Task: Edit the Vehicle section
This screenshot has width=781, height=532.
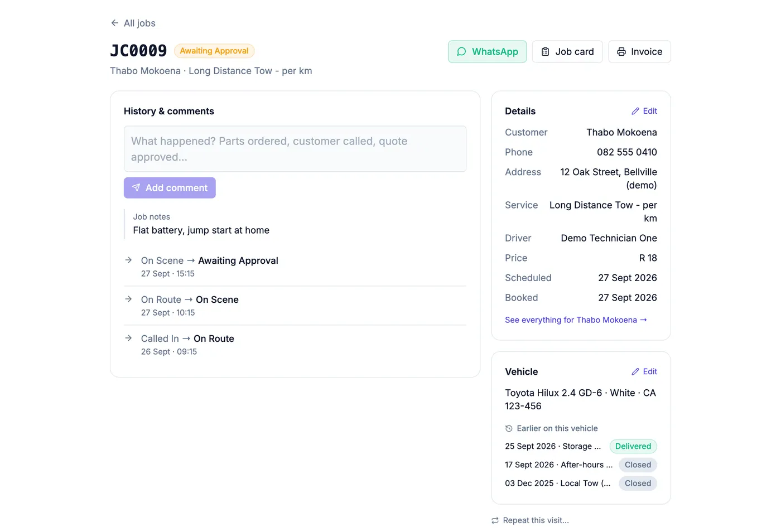Action: pos(644,371)
